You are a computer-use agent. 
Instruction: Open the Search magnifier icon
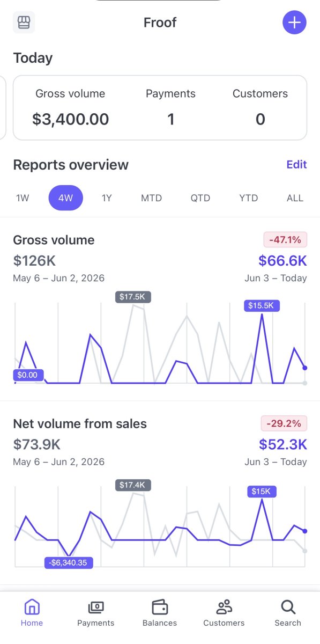point(288,607)
